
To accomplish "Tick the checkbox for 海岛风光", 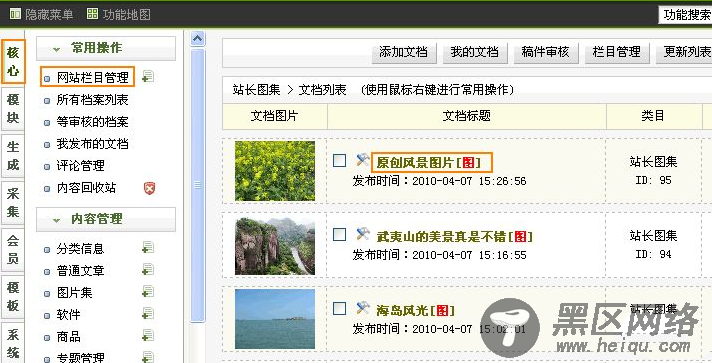I will [340, 308].
